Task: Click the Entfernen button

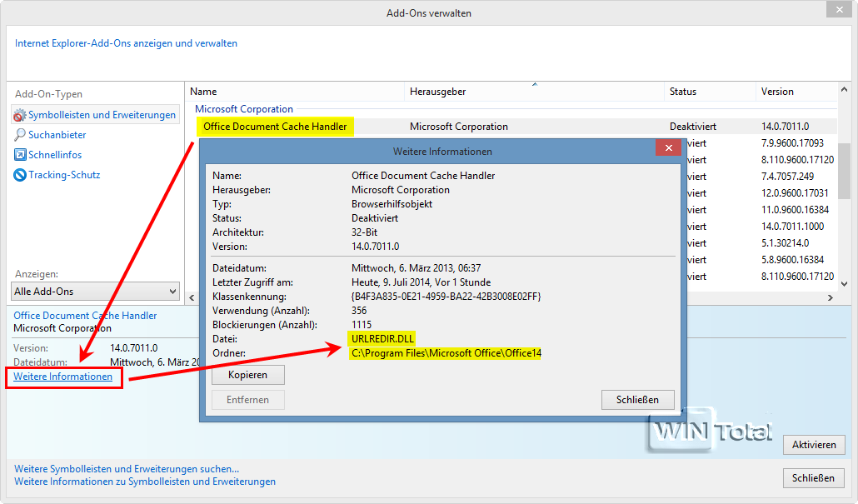Action: [248, 400]
